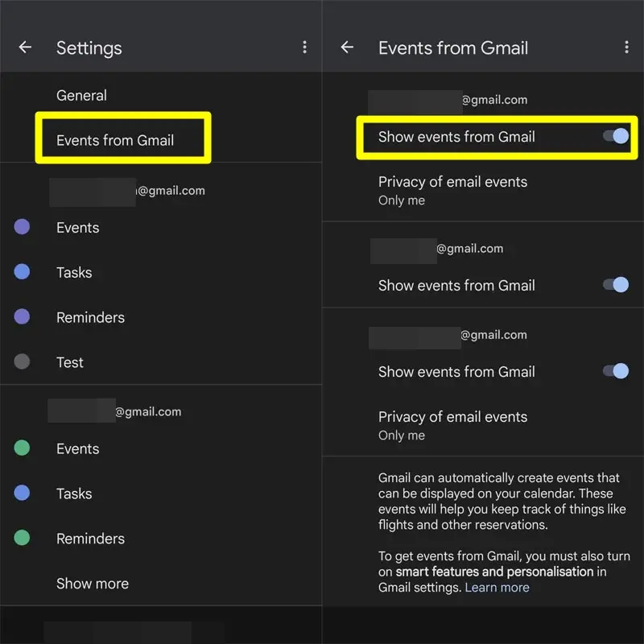Select Tasks calendar of second account
Image resolution: width=644 pixels, height=644 pixels.
point(160,493)
